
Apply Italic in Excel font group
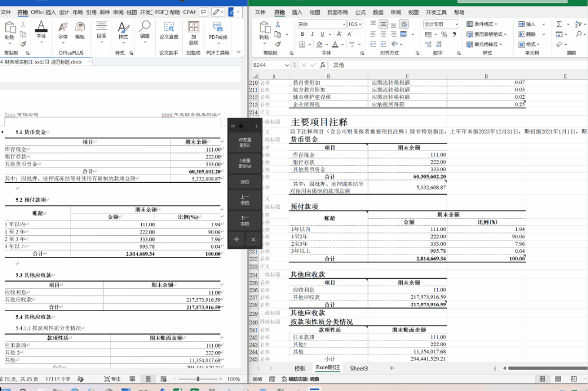click(312, 34)
